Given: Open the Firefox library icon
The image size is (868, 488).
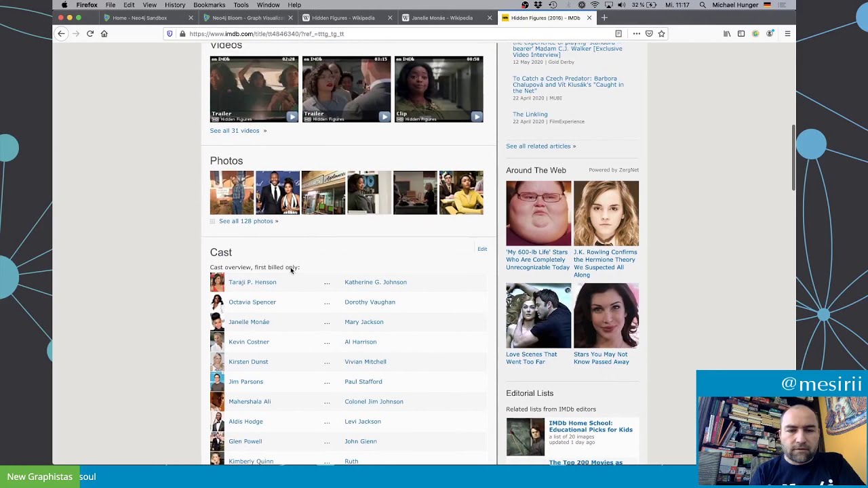Looking at the screenshot, I should (x=727, y=34).
